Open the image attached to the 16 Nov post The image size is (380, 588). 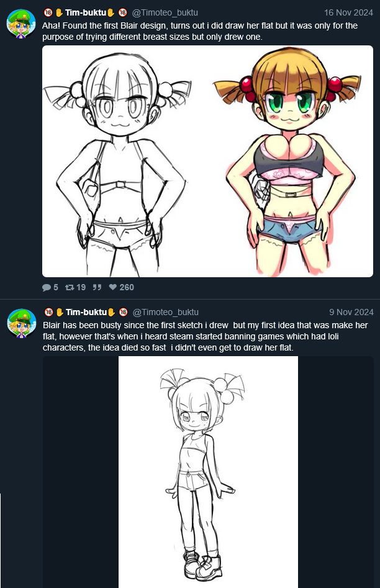coord(207,161)
